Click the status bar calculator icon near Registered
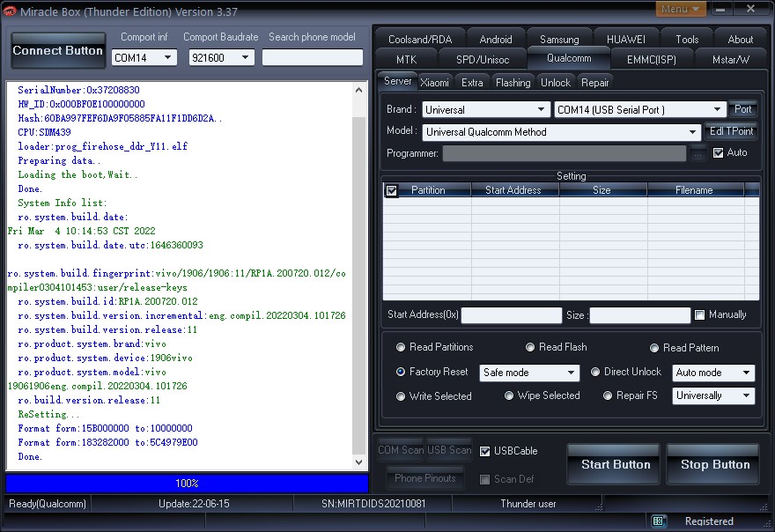 (658, 521)
